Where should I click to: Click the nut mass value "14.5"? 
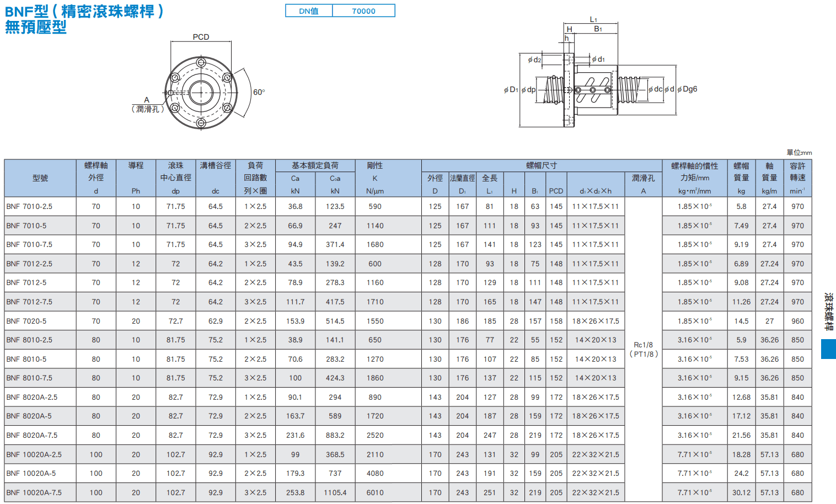741,321
